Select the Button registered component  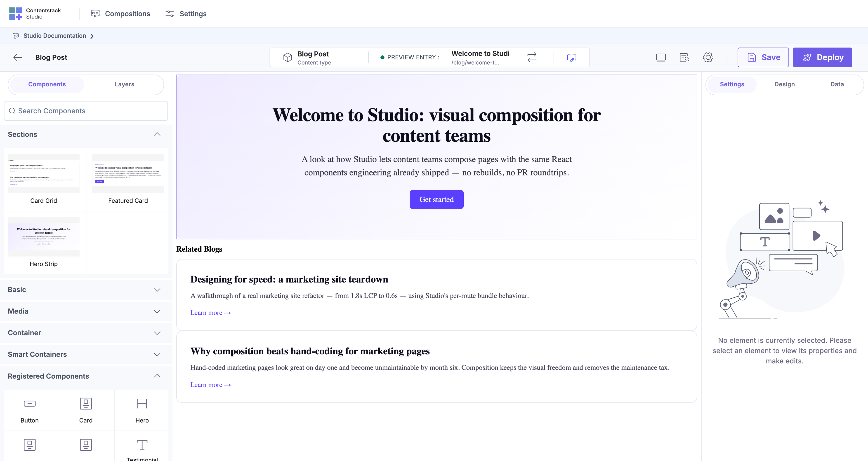click(x=30, y=410)
